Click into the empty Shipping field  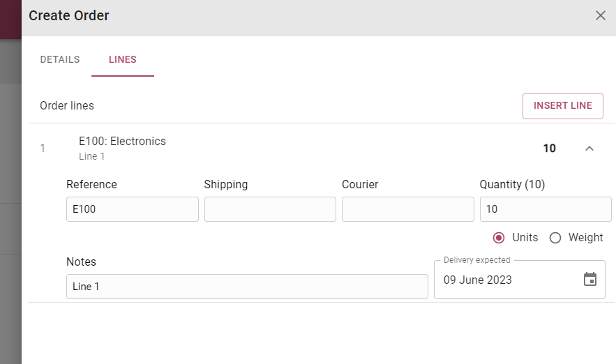270,209
